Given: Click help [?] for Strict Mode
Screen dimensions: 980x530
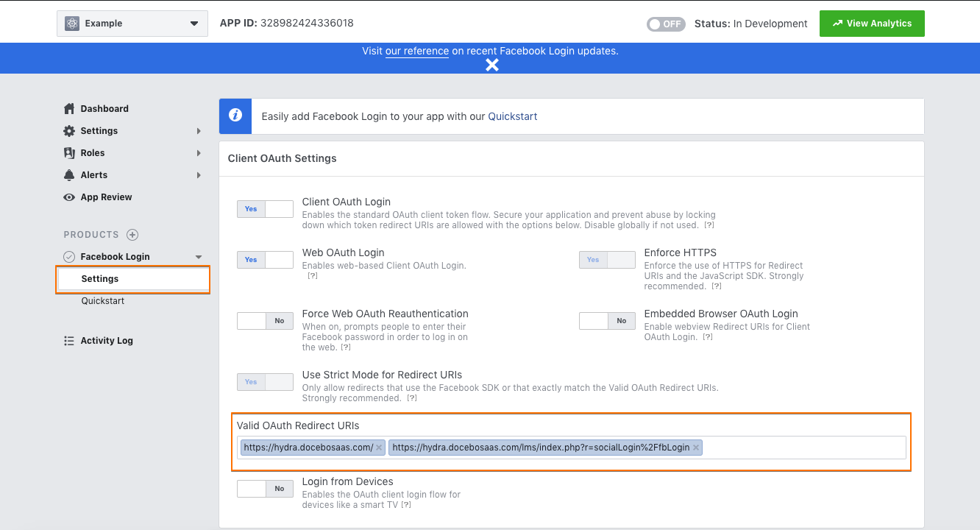Looking at the screenshot, I should coord(412,398).
